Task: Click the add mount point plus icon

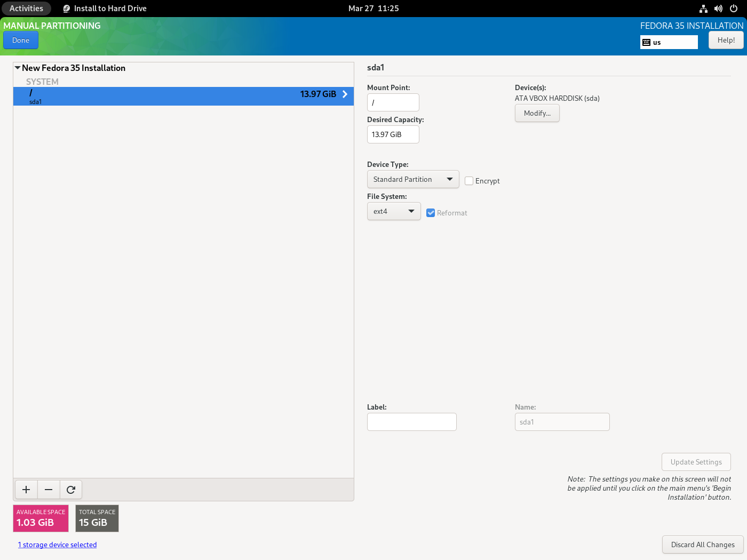Action: 26,490
